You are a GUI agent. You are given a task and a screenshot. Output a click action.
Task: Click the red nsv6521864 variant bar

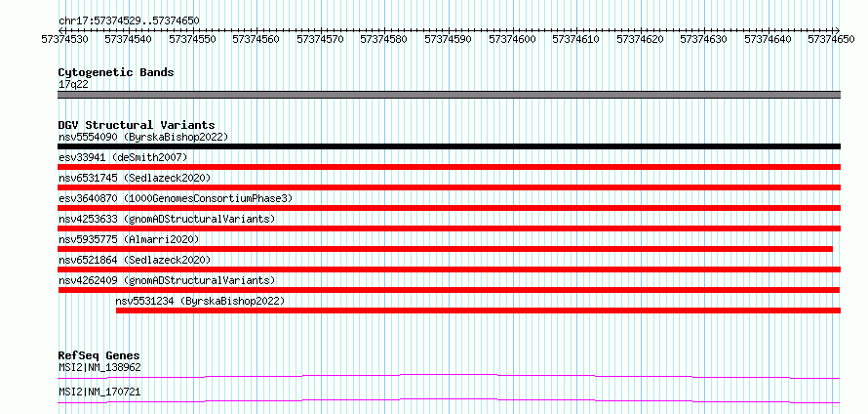click(x=449, y=269)
